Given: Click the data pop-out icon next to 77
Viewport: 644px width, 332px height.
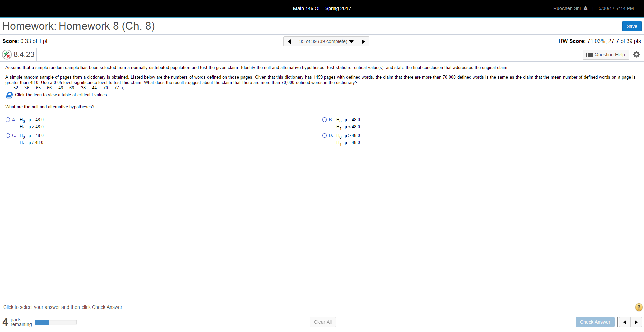Looking at the screenshot, I should (124, 88).
